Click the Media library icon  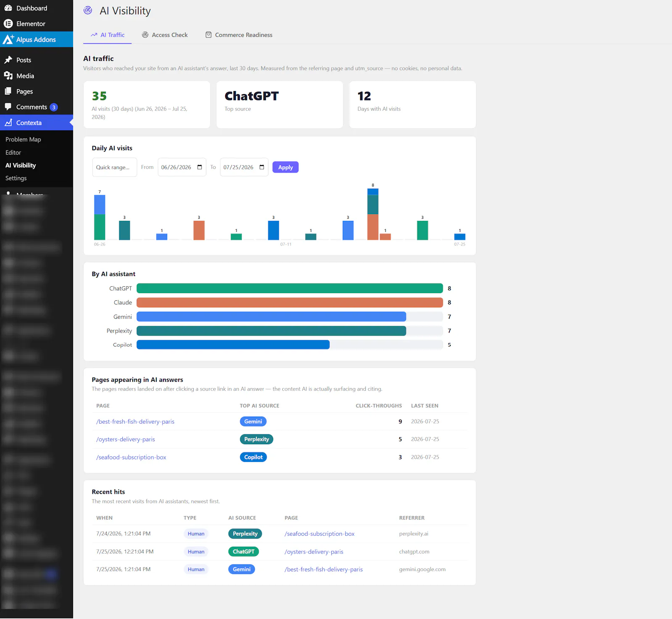[8, 76]
